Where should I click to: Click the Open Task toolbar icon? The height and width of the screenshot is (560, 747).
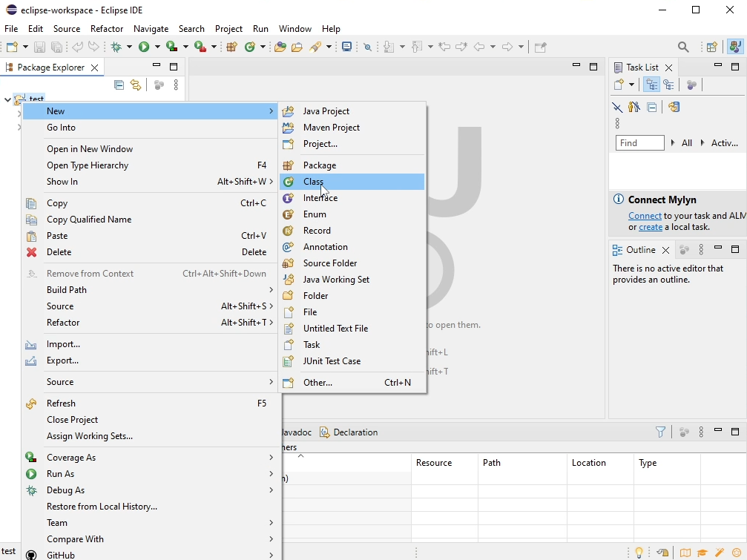297,47
